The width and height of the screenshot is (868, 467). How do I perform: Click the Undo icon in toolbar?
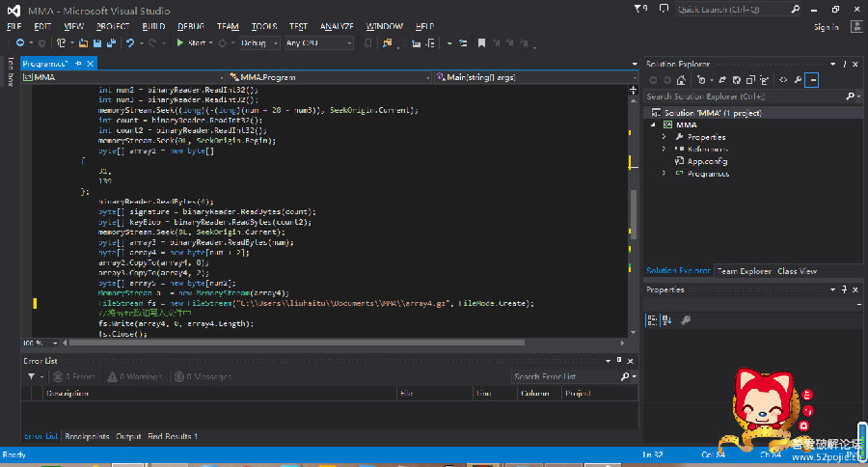click(x=129, y=43)
